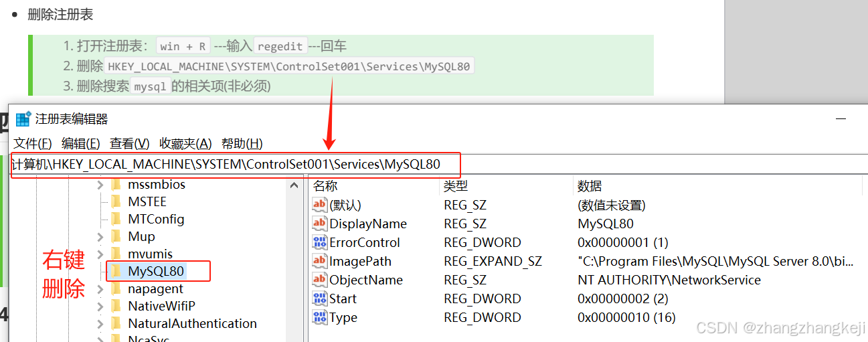Select the Mup folder icon
The height and width of the screenshot is (342, 868).
tap(116, 236)
